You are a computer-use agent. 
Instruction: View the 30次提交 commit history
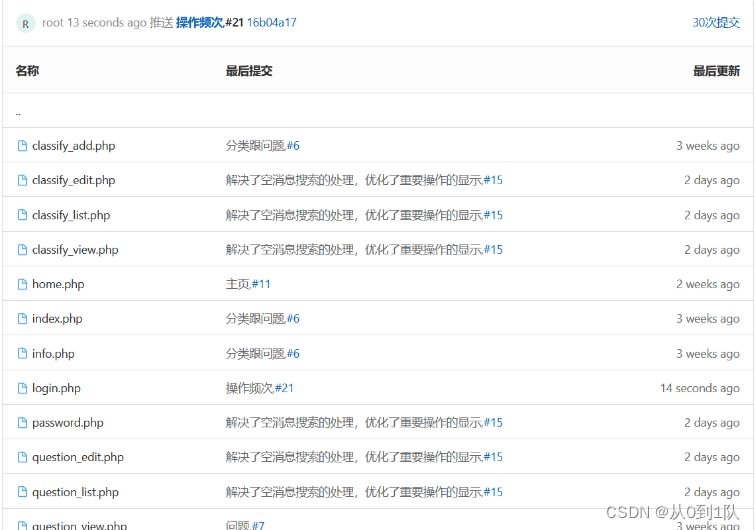[716, 23]
